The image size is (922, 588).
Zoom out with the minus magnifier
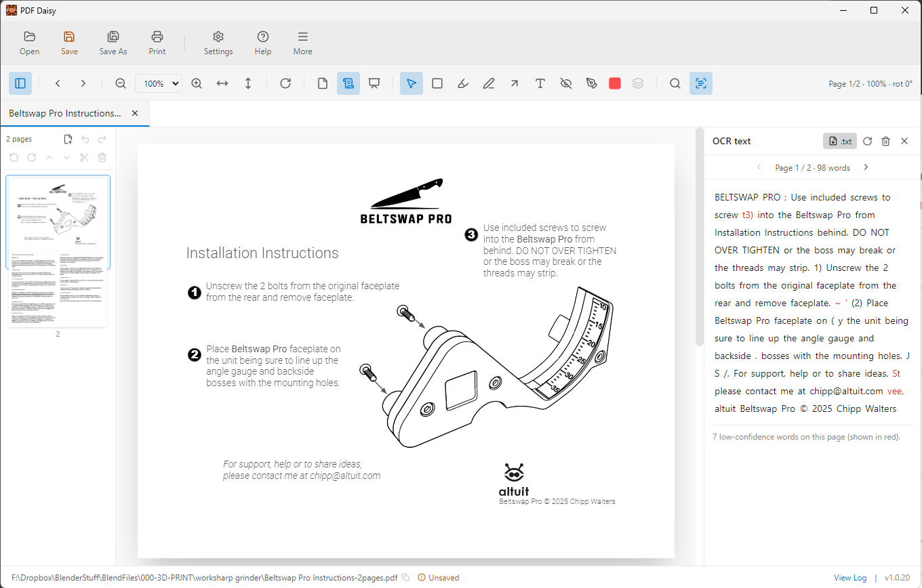(121, 83)
